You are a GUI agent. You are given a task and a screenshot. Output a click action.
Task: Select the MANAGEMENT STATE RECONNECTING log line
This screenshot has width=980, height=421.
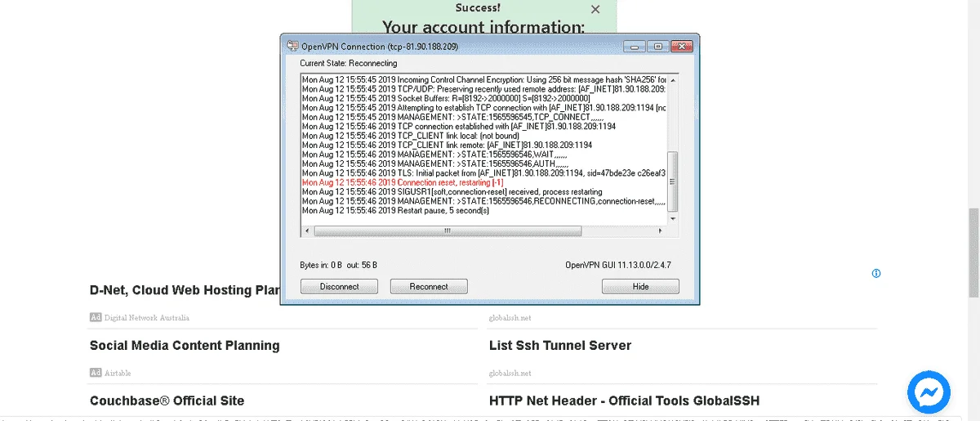(484, 200)
